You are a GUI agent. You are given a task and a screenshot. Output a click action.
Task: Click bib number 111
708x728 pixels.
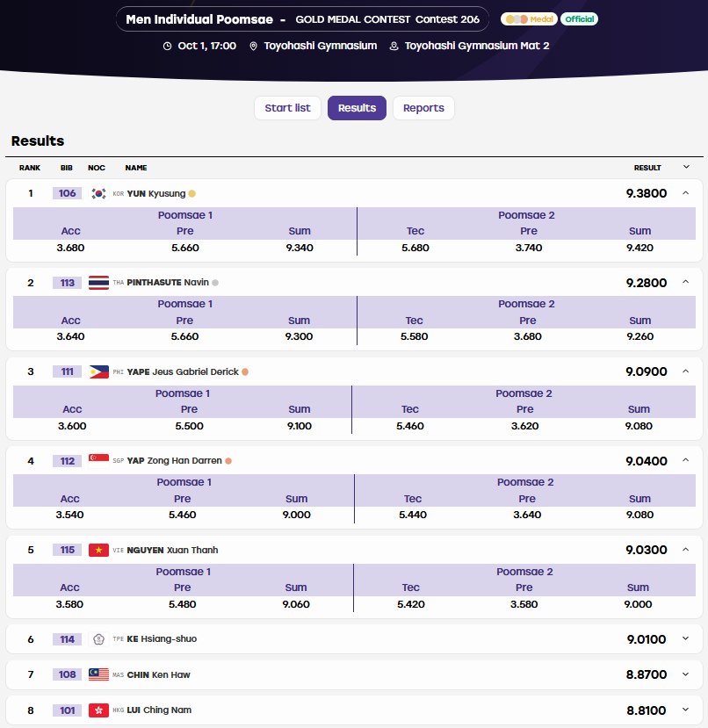coord(68,371)
